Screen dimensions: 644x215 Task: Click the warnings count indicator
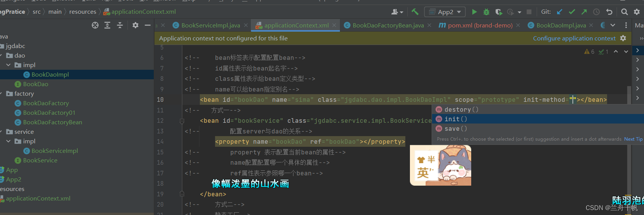coord(590,51)
